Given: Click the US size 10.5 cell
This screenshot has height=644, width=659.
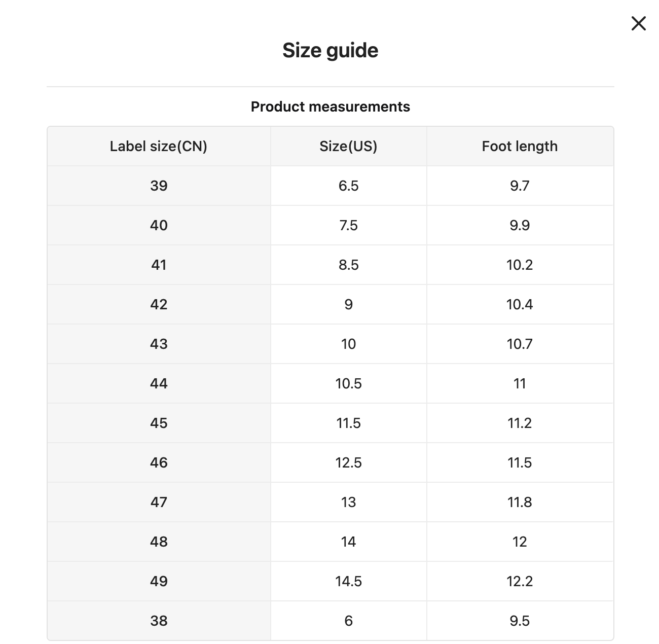Looking at the screenshot, I should 348,383.
